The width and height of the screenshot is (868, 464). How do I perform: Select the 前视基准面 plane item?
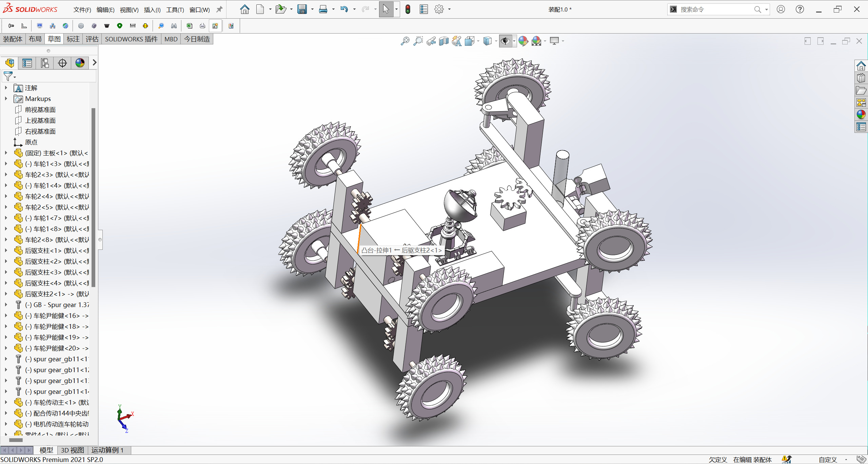[x=40, y=109]
